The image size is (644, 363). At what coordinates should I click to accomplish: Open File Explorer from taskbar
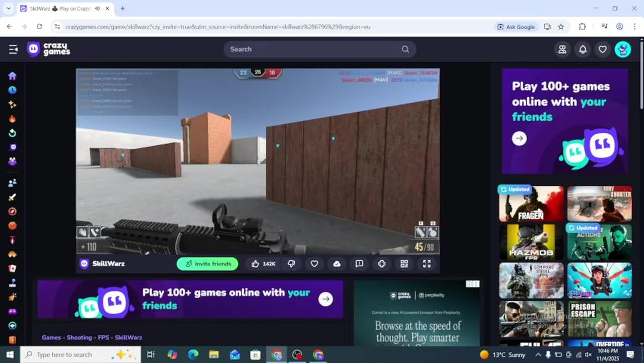point(214,355)
